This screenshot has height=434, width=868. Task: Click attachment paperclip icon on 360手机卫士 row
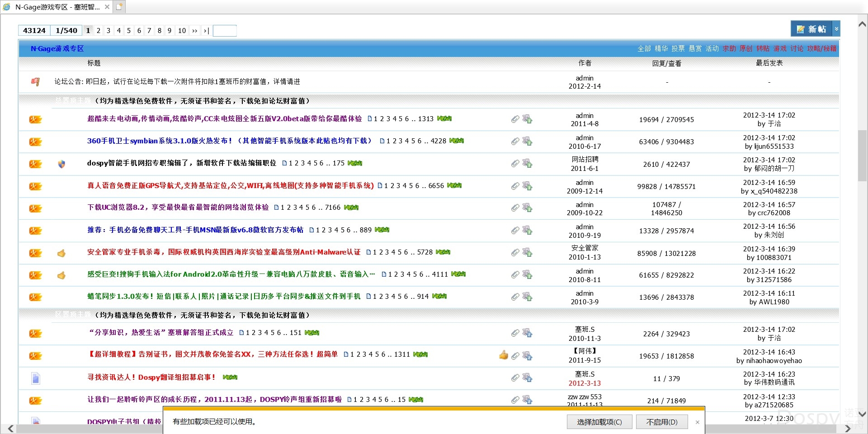coord(515,142)
